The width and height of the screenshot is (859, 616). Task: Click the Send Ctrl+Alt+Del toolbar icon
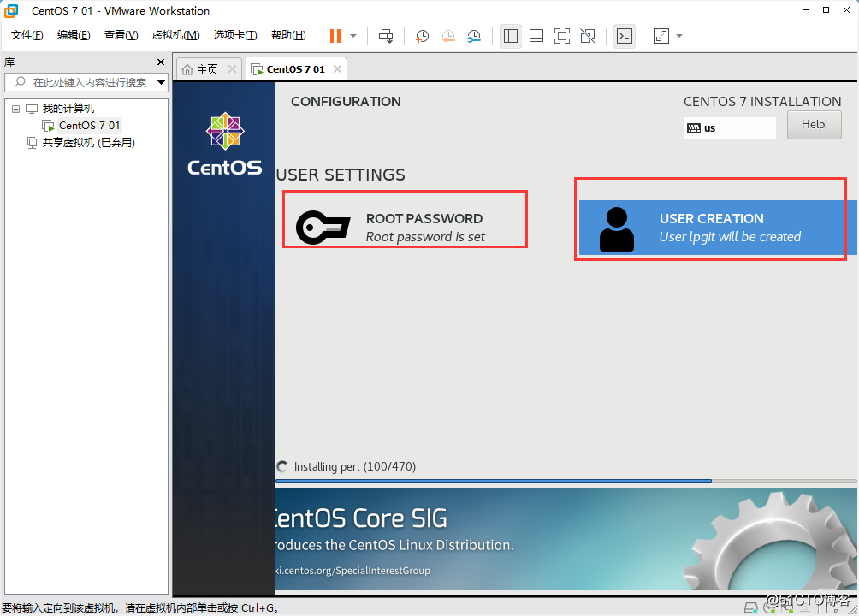tap(386, 36)
